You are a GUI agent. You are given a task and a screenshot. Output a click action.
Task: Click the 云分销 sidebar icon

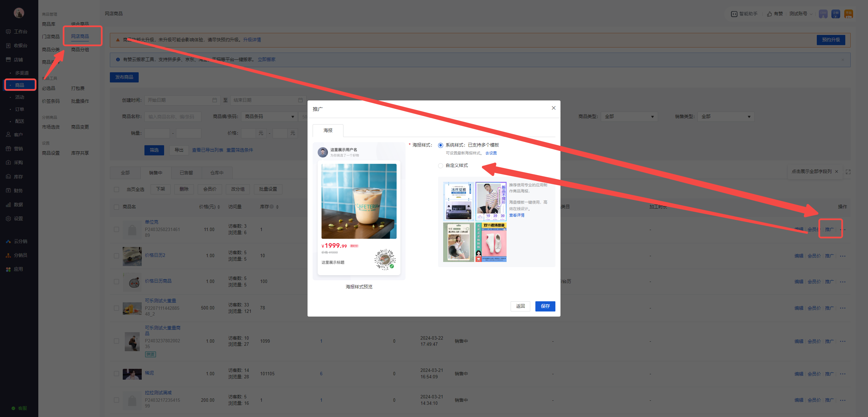click(8, 241)
